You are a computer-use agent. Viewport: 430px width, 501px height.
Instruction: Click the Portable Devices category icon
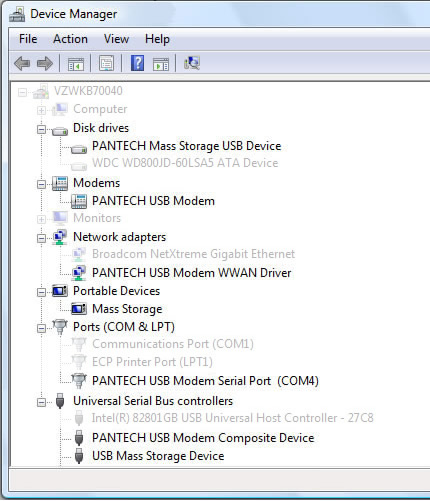[60, 291]
